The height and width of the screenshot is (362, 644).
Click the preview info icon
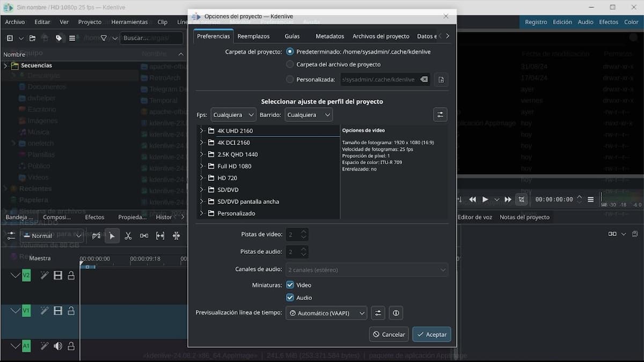(396, 313)
